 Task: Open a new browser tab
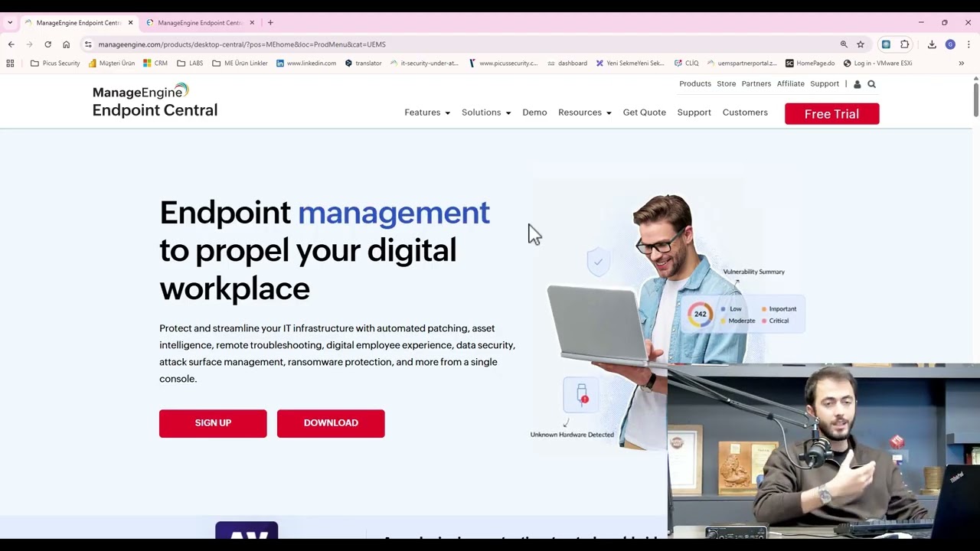(x=270, y=23)
